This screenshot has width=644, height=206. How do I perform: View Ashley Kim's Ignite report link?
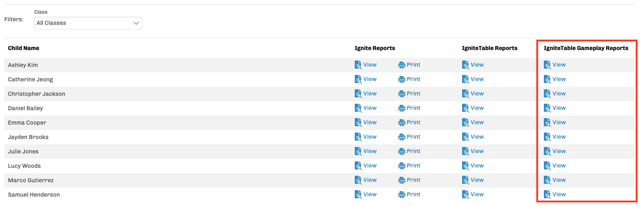click(370, 65)
